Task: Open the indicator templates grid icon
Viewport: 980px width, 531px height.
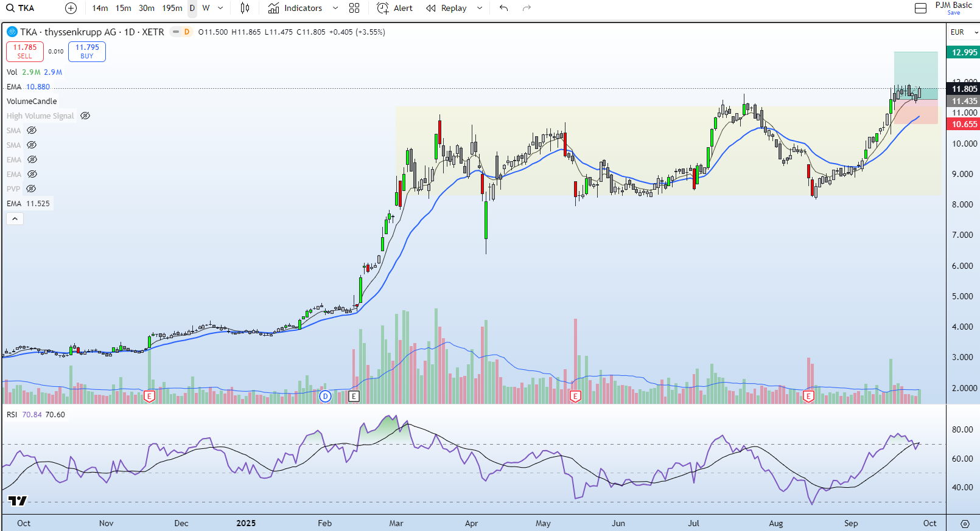Action: tap(354, 8)
